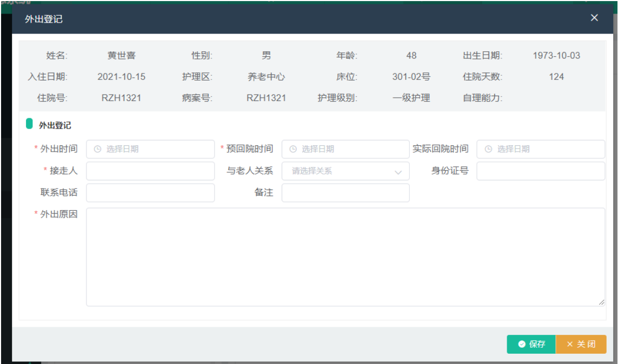Expand the 与老人关系 dropdown arrow
Screen dimensions: 618x364
pyautogui.click(x=398, y=172)
